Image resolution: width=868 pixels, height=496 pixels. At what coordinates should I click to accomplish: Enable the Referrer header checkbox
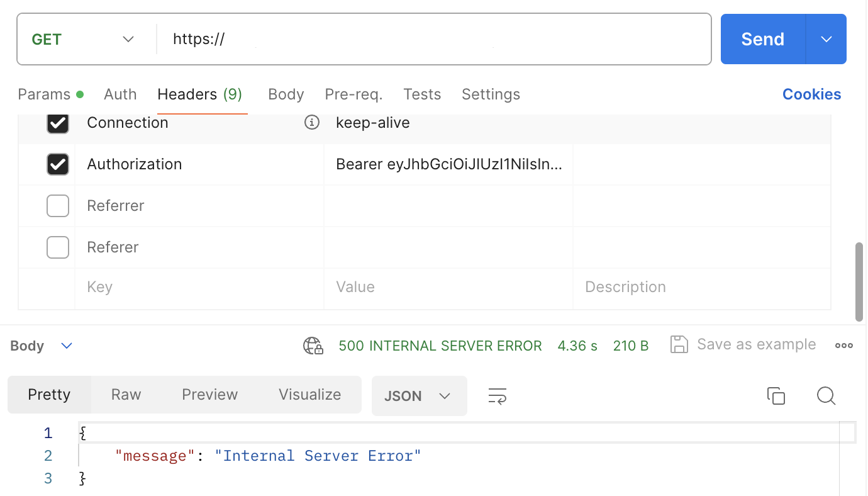[x=58, y=206]
